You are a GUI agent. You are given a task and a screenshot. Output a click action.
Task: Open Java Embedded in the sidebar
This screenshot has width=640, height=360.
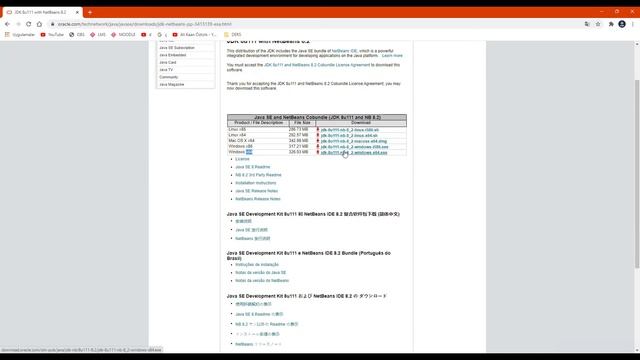(x=173, y=55)
